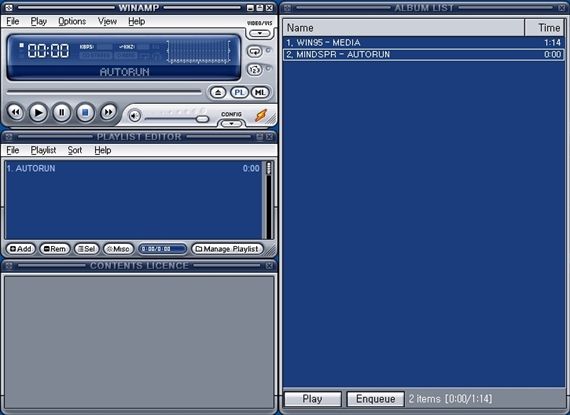The height and width of the screenshot is (415, 570).
Task: Skip to next track button
Action: click(108, 112)
